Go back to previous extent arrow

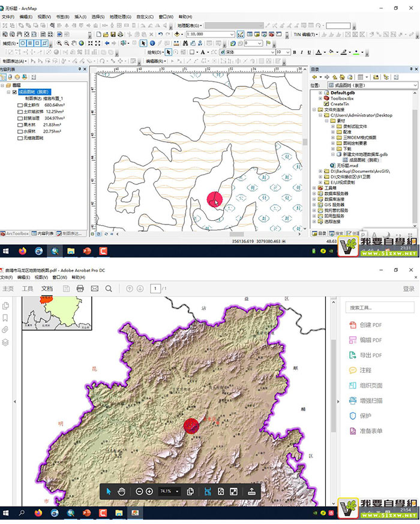(x=107, y=43)
